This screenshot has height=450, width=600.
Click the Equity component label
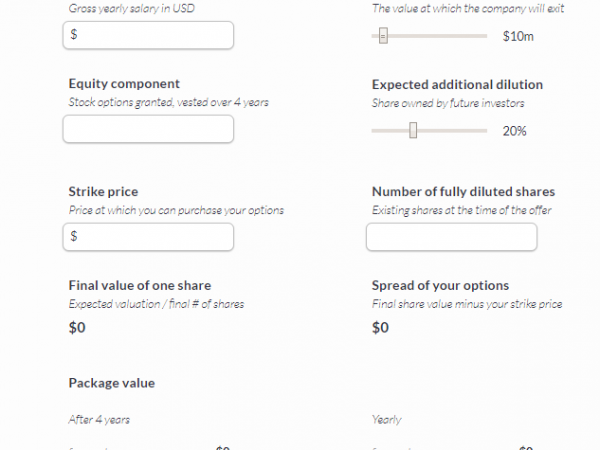[124, 84]
